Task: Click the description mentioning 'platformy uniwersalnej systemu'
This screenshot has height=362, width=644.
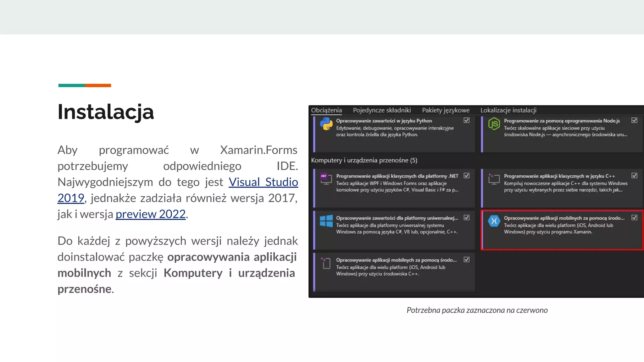Action: [x=397, y=229]
